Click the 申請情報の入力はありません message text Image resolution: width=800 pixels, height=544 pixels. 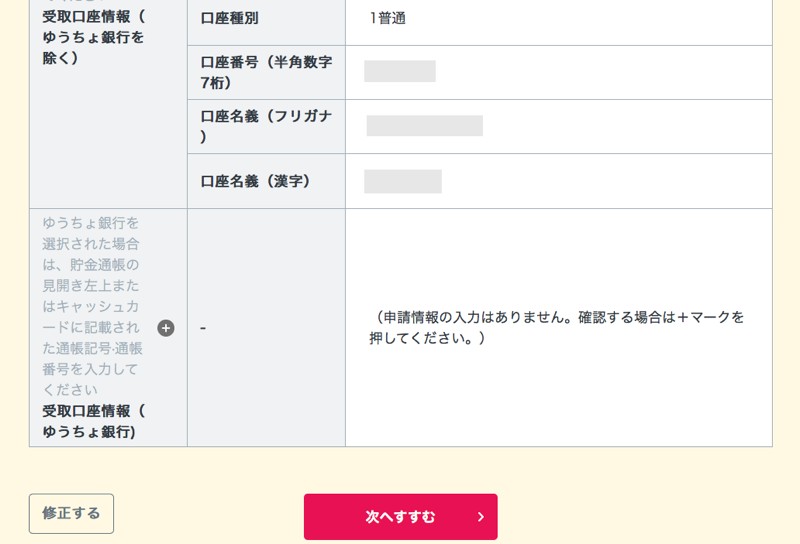tap(470, 317)
